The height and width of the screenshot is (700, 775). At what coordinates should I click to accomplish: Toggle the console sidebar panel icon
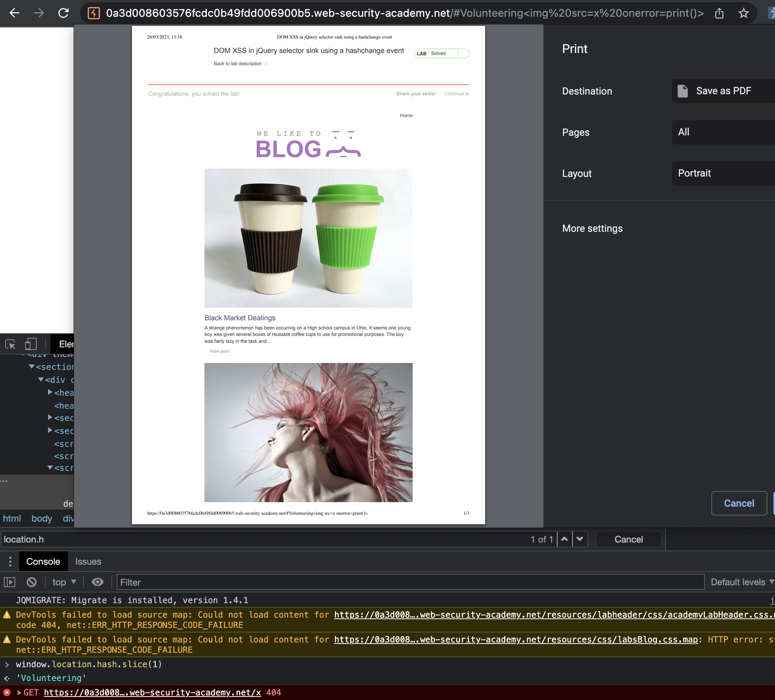tap(10, 582)
